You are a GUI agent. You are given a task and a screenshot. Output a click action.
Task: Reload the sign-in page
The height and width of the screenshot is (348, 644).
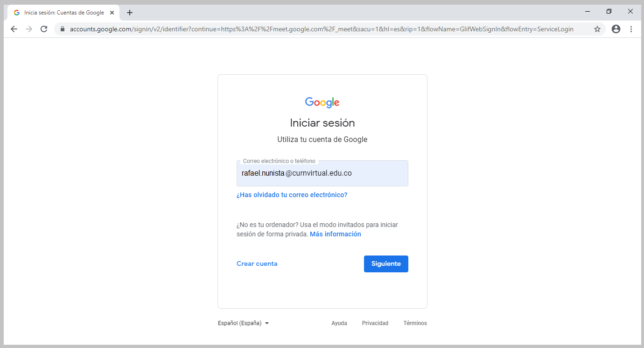pos(43,29)
